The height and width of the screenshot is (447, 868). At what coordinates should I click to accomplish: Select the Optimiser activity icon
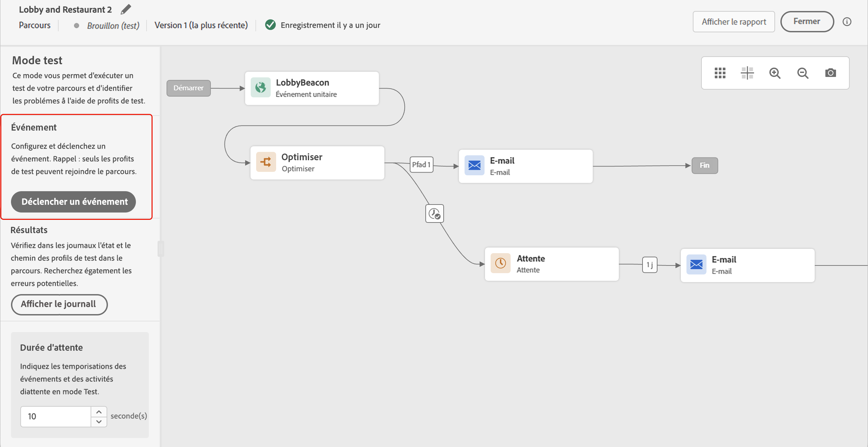pyautogui.click(x=266, y=162)
